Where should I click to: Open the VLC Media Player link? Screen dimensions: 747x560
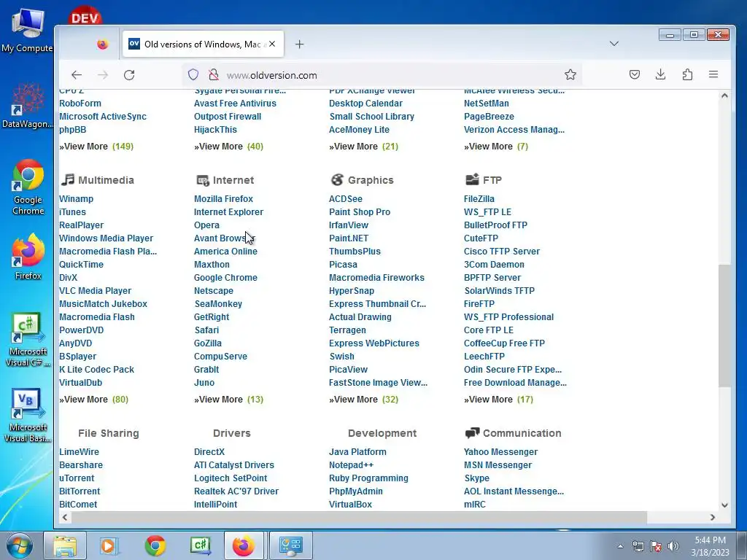pos(96,290)
